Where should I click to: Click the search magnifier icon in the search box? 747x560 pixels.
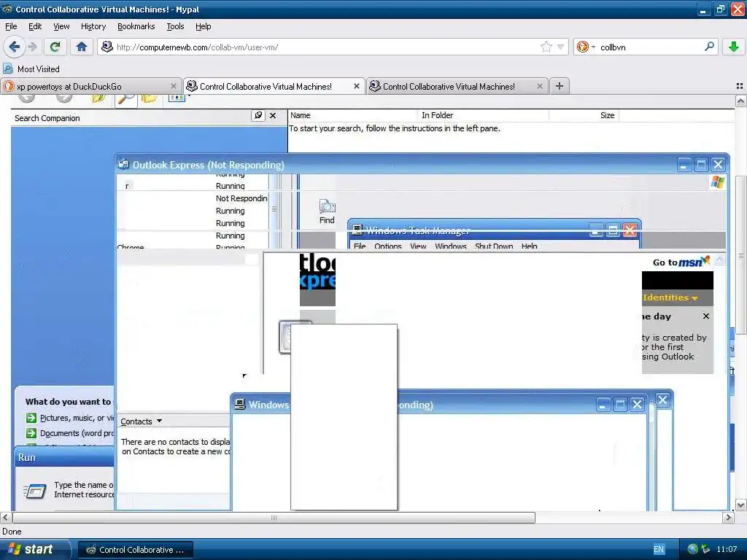pos(709,47)
